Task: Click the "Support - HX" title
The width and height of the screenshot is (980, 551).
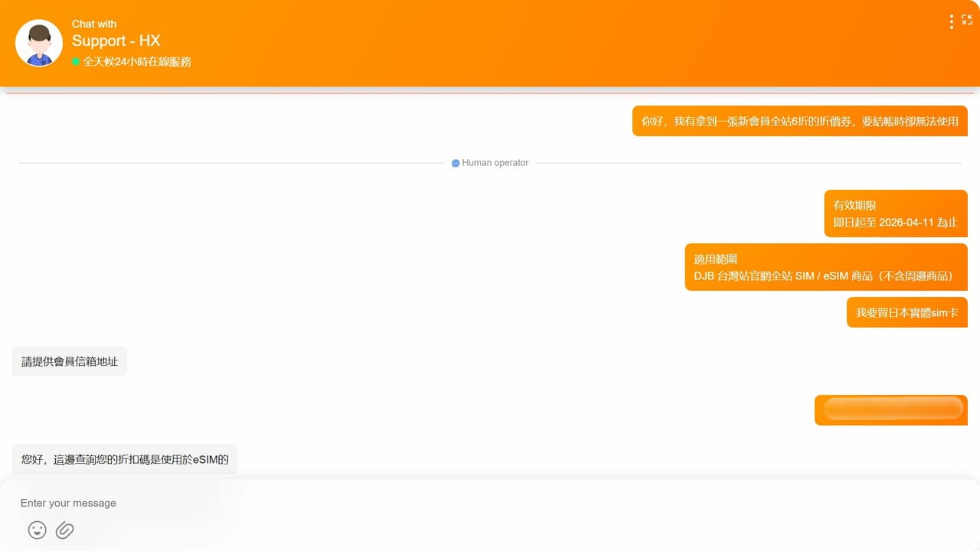Action: point(116,41)
